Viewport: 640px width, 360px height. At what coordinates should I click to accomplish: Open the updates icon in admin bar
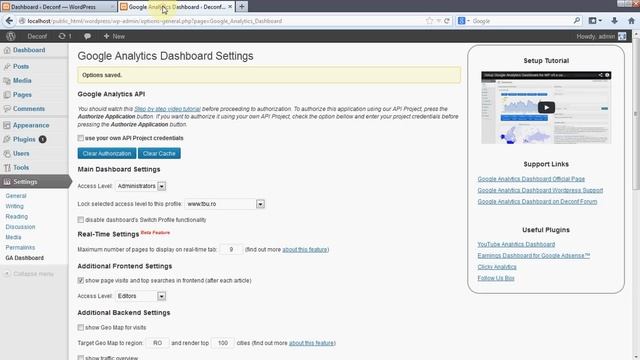pos(64,36)
